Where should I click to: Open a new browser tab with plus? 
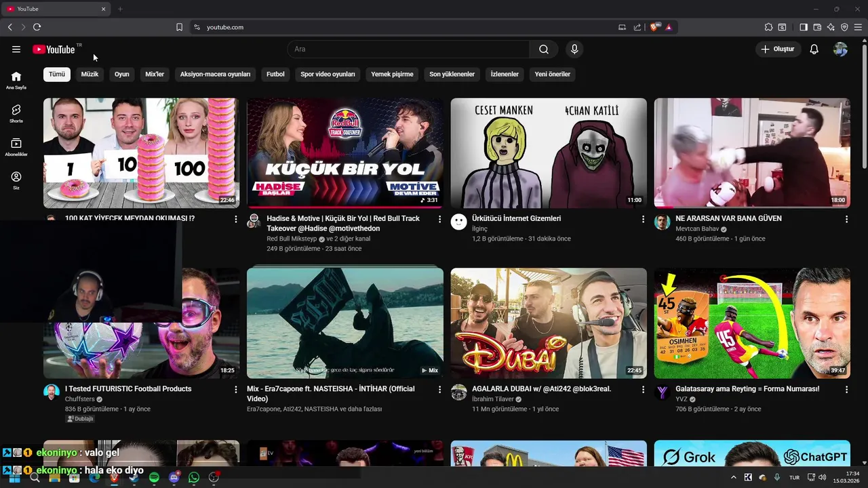click(x=120, y=9)
